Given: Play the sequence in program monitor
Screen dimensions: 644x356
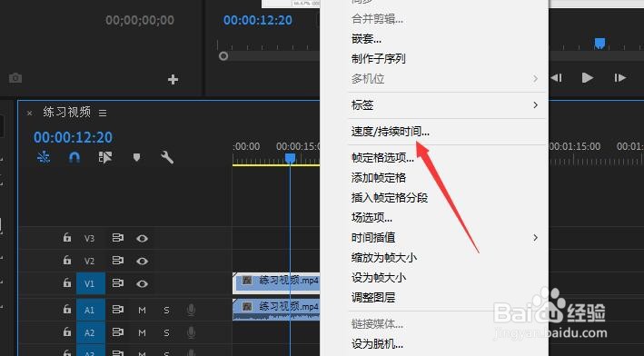Looking at the screenshot, I should tap(588, 77).
